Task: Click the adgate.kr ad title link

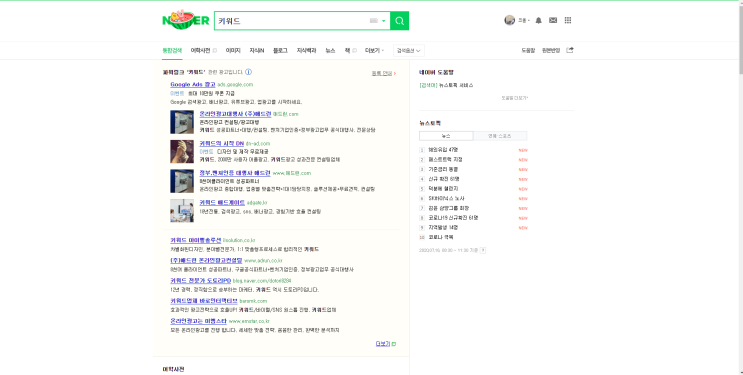Action: [x=222, y=202]
